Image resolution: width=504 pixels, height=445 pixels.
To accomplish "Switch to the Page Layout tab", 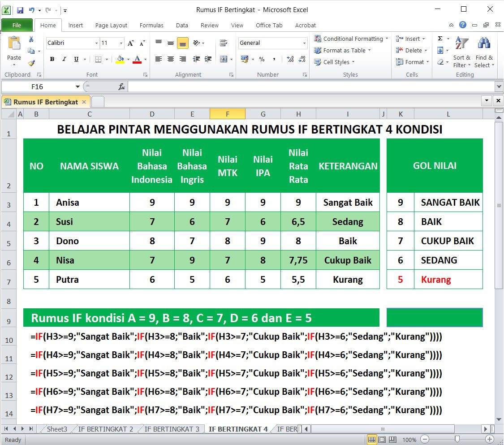I will 111,25.
